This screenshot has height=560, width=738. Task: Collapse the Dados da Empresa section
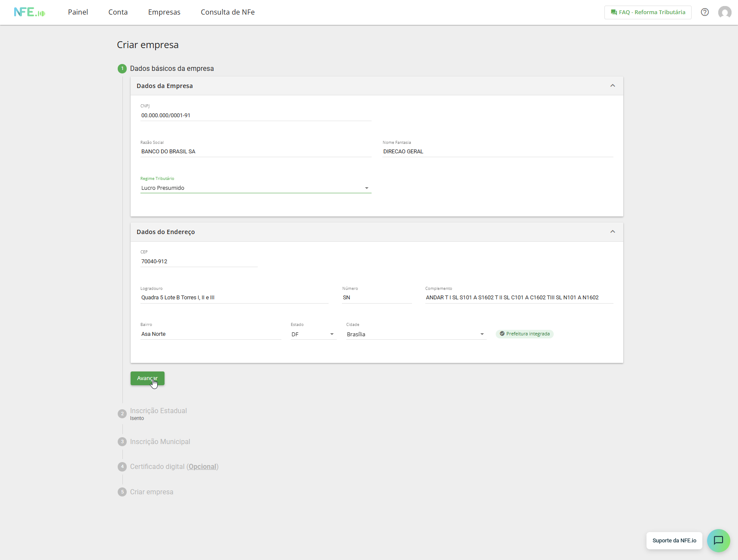click(x=613, y=86)
